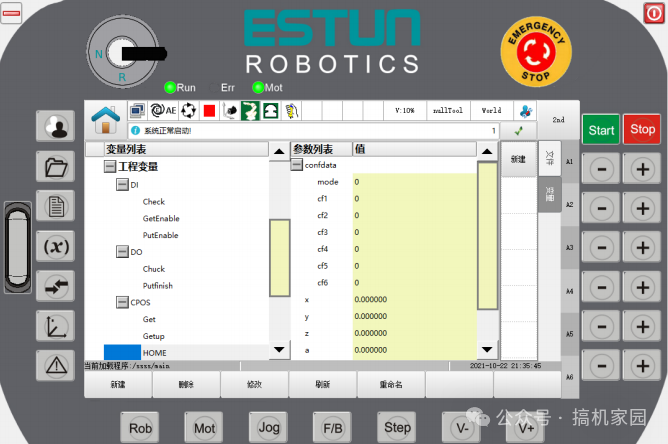Viewport: 668px width, 444px height.
Task: Toggle the Rob key
Action: (x=140, y=427)
